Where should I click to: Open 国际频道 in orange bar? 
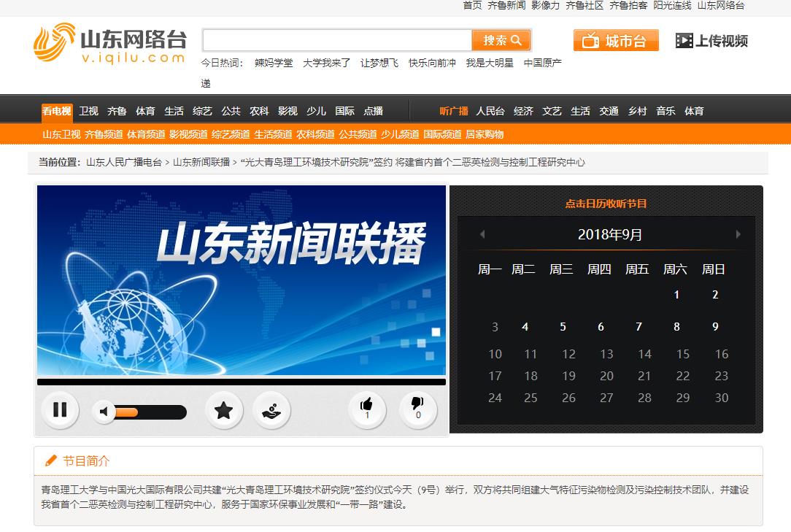click(442, 134)
